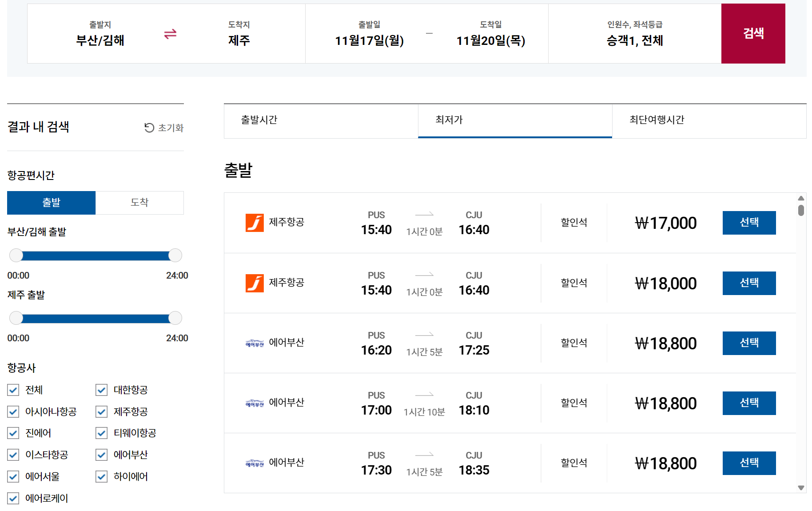Viewport: 812px width, 511px height.
Task: Open the 출발일 departure date picker
Action: pos(369,34)
